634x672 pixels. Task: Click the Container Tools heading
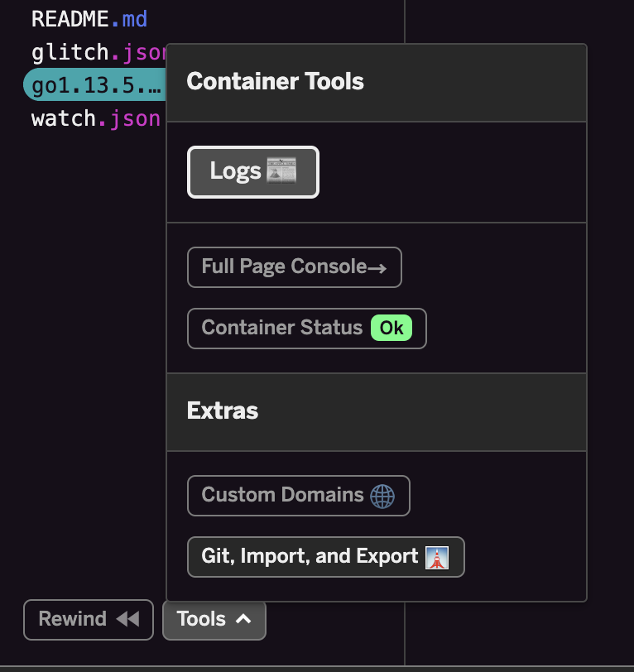pos(276,81)
